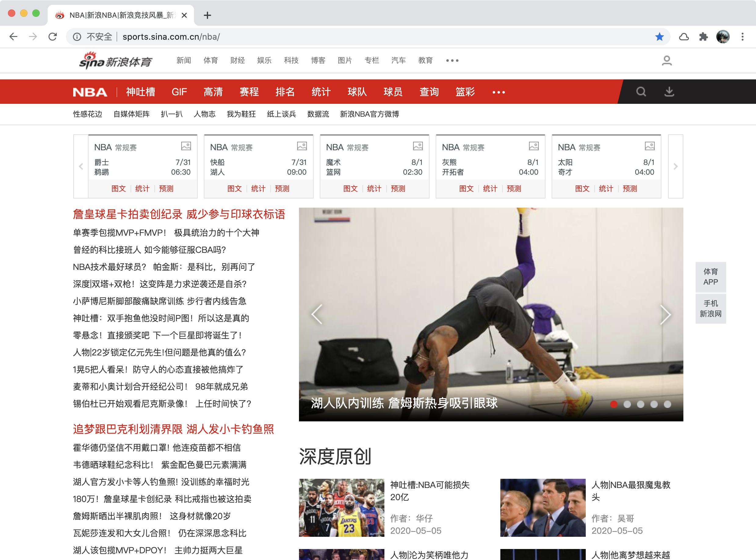
Task: Click the user login icon
Action: pyautogui.click(x=667, y=61)
